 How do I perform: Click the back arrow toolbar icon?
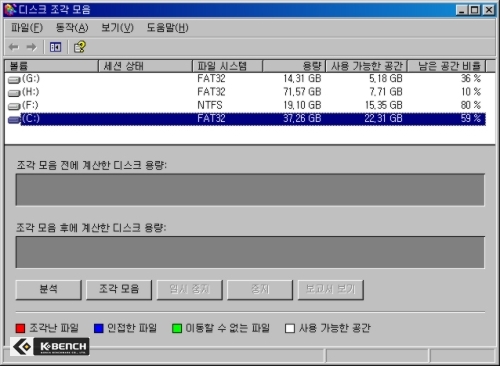coord(13,47)
